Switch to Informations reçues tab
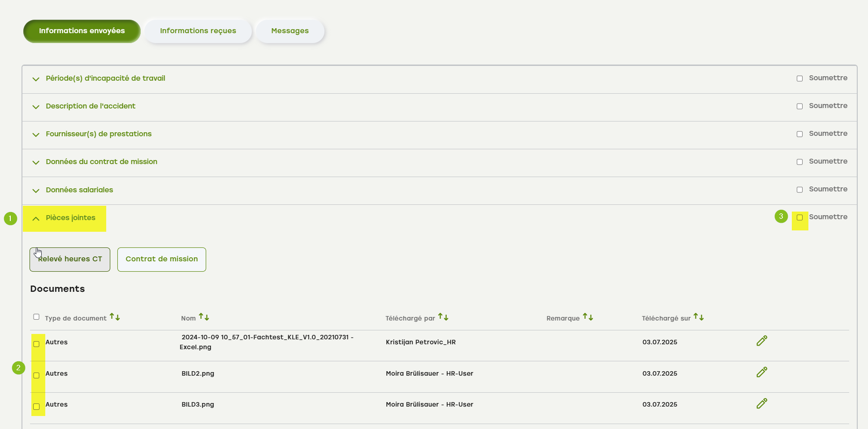The width and height of the screenshot is (868, 429). 198,31
